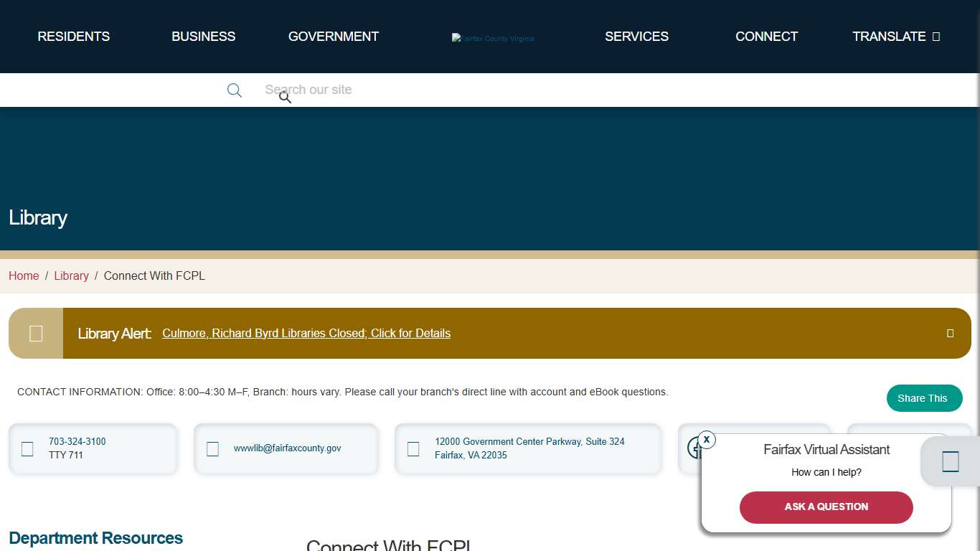
Task: Click the Fairfax County Virginia logo
Action: (493, 38)
